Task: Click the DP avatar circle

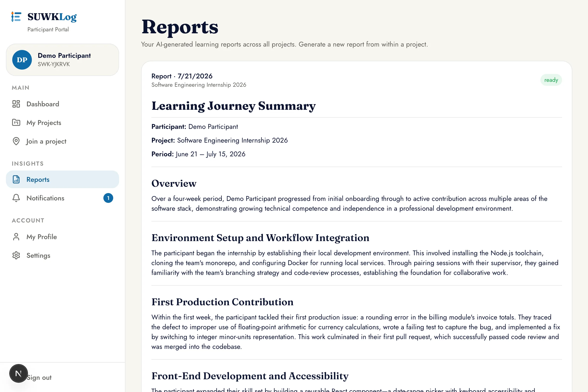Action: (22, 60)
